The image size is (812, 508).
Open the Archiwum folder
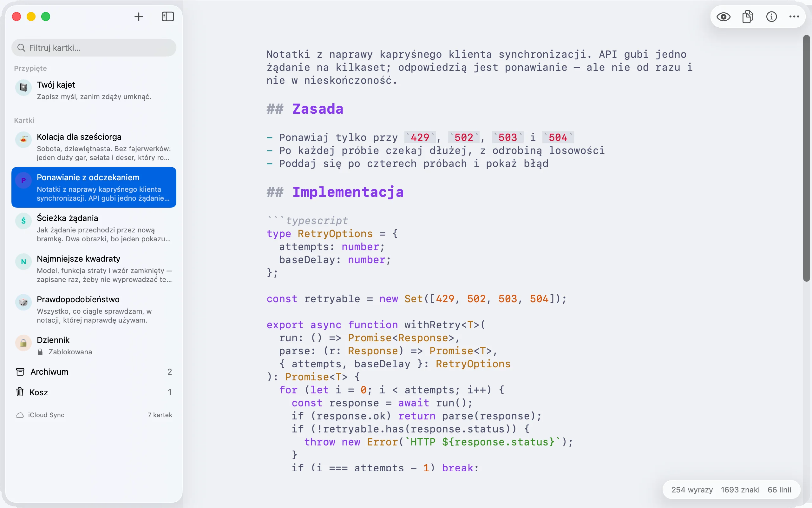[94, 371]
